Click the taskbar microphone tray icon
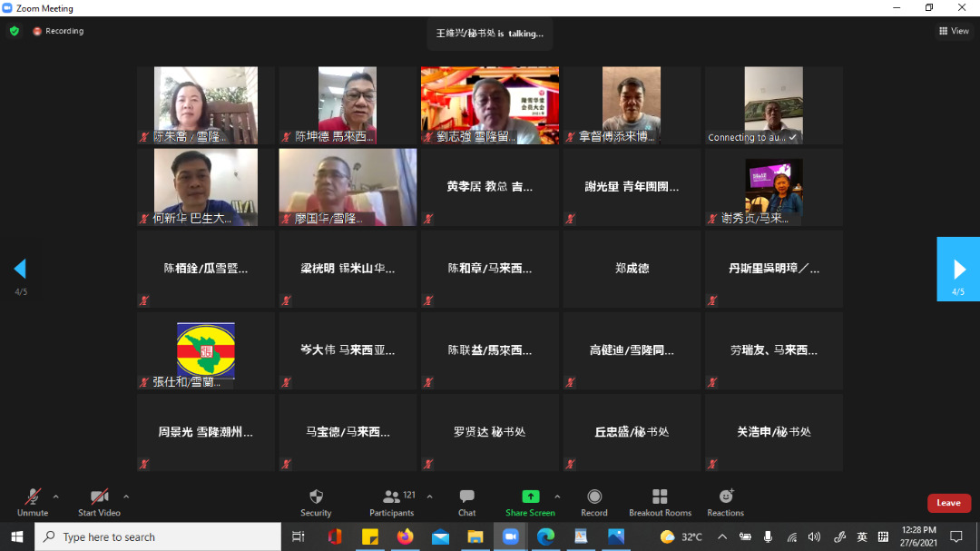The height and width of the screenshot is (551, 980). [x=768, y=536]
